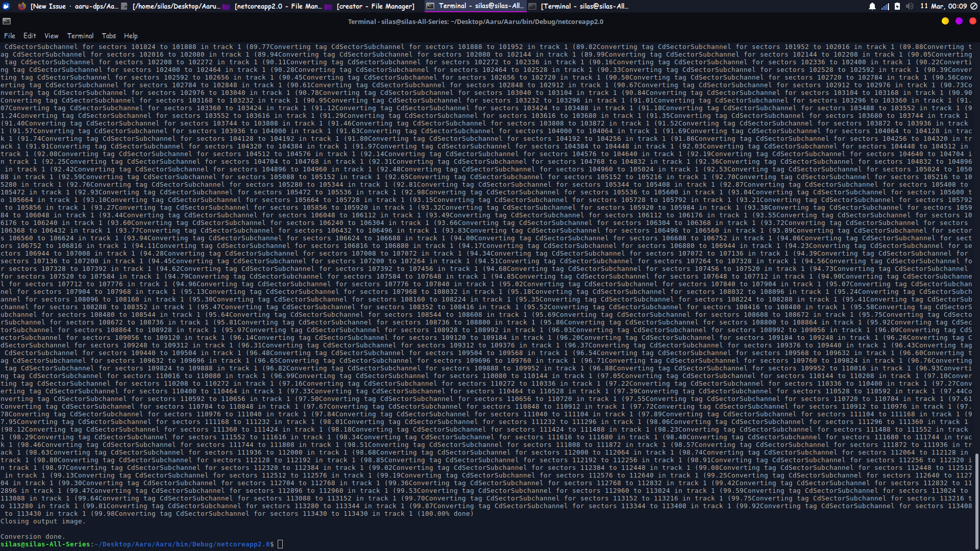
Task: Click the clock showing 11 Mar, 00:09
Action: 943,6
